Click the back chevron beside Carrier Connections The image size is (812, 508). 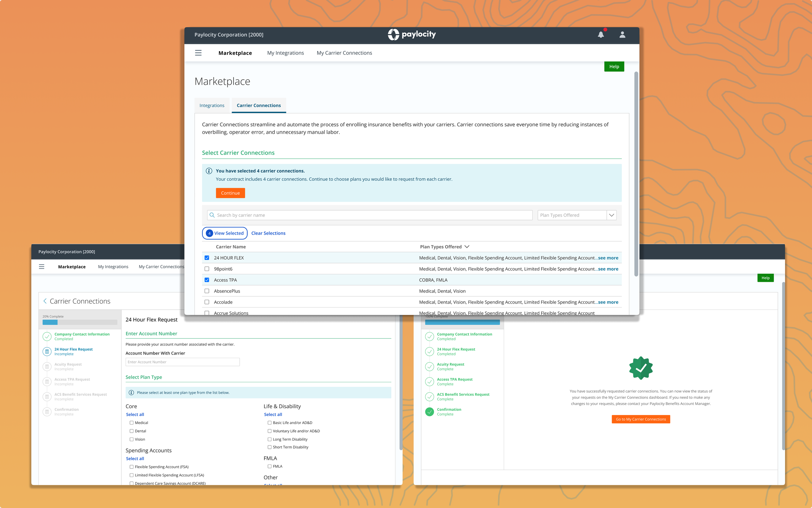(x=45, y=301)
